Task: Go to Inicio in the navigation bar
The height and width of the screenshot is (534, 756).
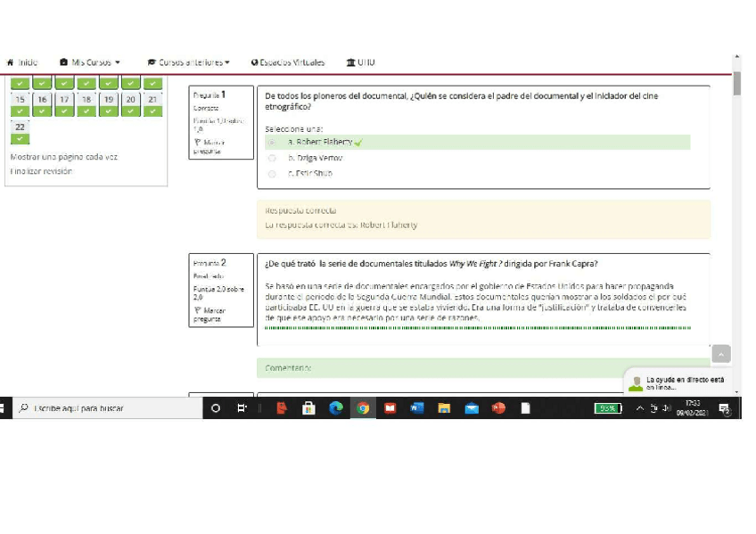Action: click(22, 62)
